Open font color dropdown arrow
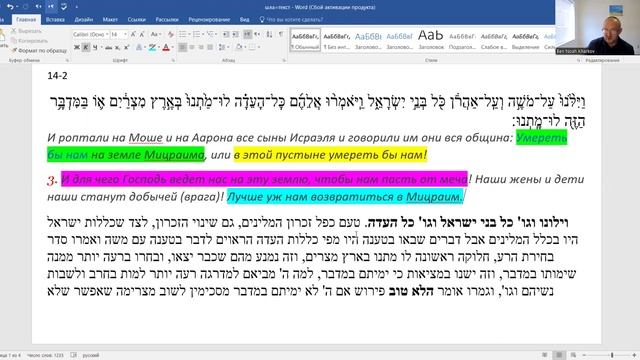 (172, 47)
